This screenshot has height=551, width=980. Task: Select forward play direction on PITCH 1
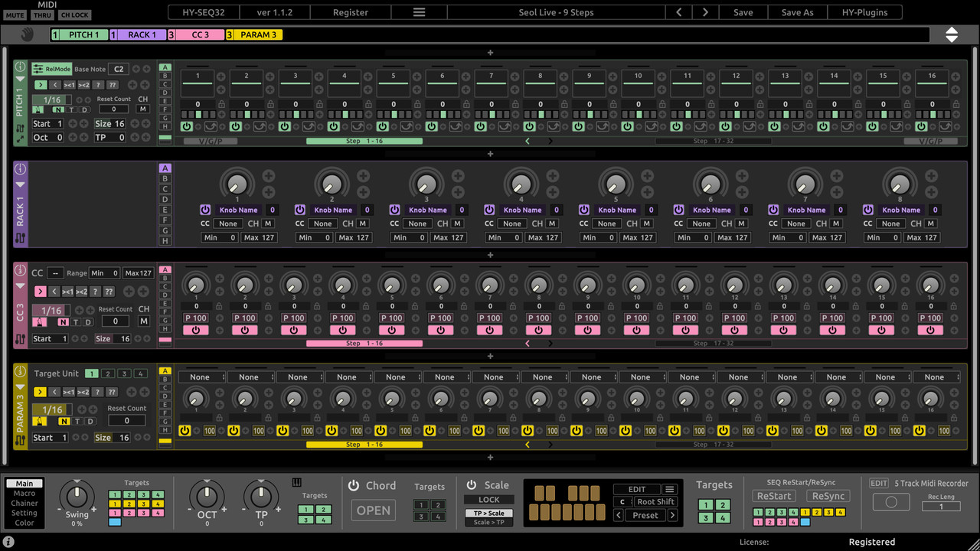point(40,85)
